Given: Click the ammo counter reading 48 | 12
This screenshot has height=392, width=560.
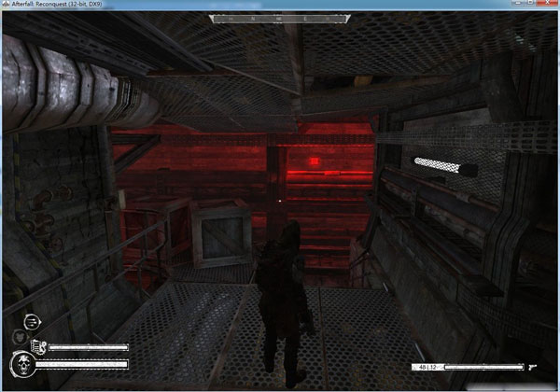Looking at the screenshot, I should pos(427,367).
